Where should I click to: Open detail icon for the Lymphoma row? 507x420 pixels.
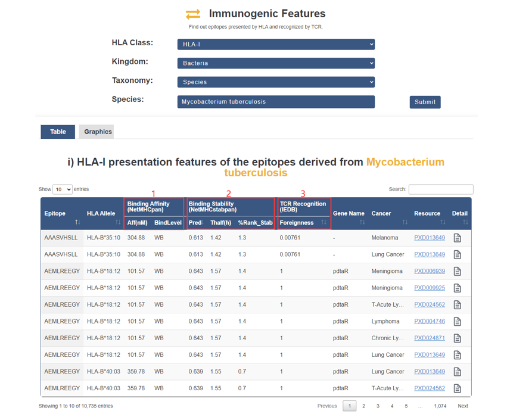457,321
